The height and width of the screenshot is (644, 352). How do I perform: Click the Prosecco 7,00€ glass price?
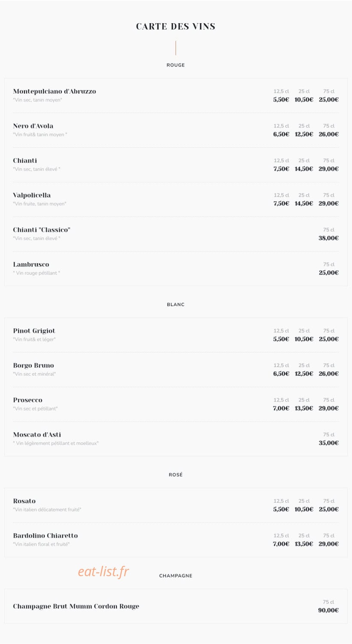coord(281,408)
